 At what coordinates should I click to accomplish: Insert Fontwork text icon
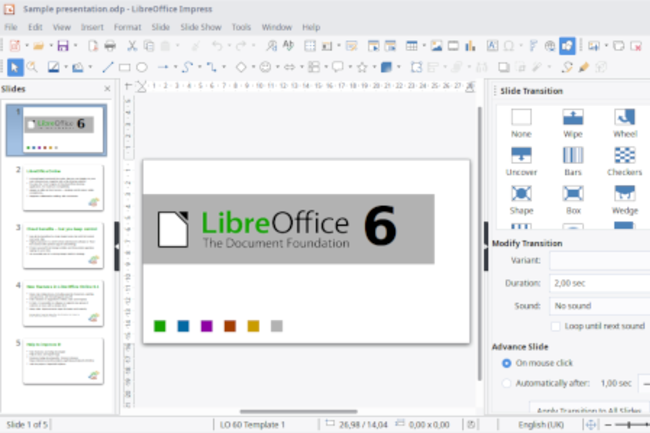(x=533, y=46)
